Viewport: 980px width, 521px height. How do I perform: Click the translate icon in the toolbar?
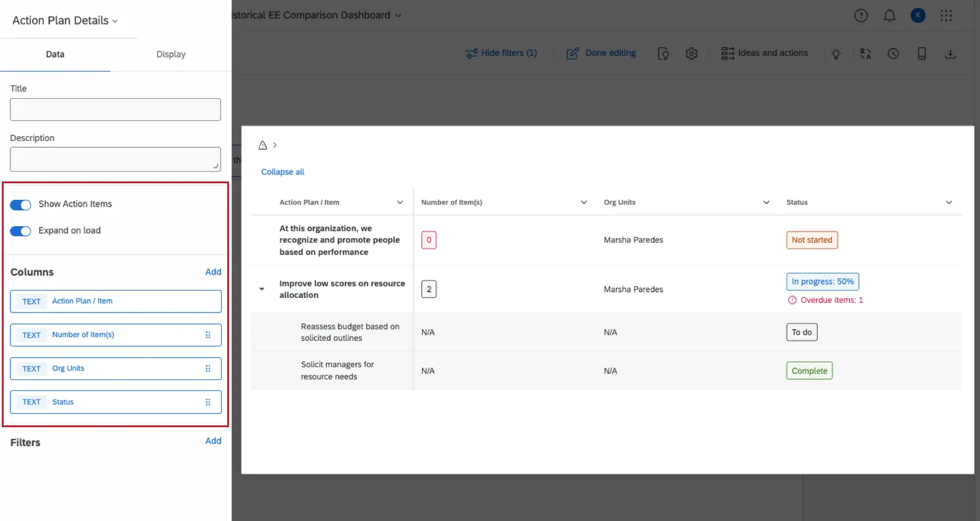(865, 54)
